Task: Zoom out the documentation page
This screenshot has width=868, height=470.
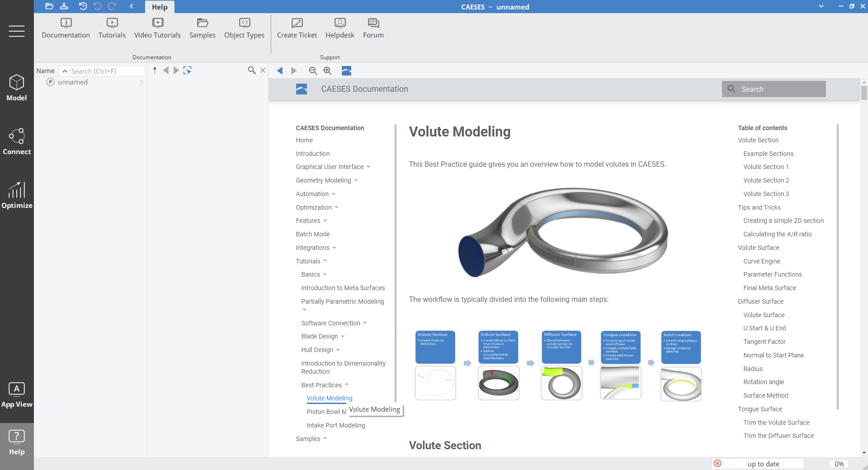Action: (313, 70)
